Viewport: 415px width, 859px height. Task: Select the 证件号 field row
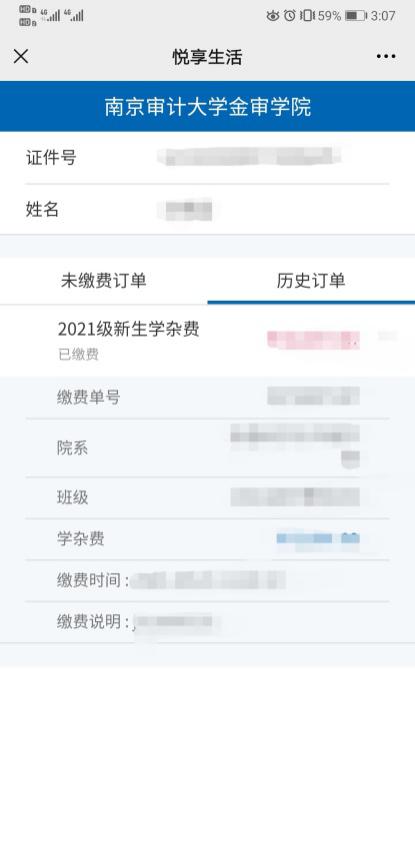[208, 158]
